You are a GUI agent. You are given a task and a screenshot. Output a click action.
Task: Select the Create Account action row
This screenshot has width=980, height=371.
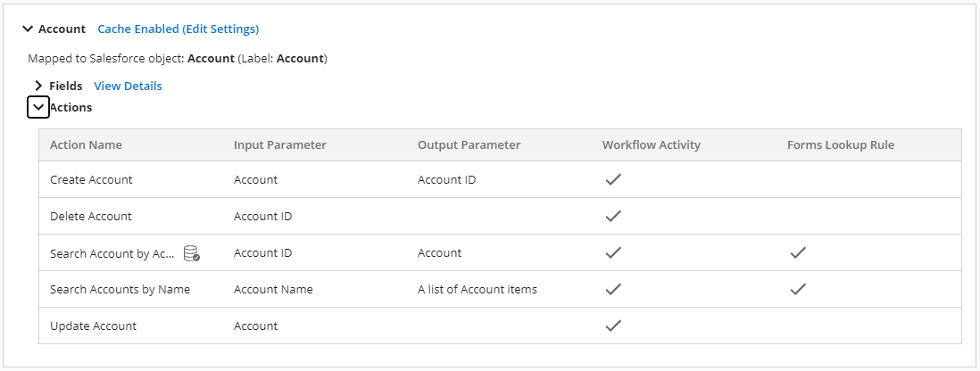91,180
